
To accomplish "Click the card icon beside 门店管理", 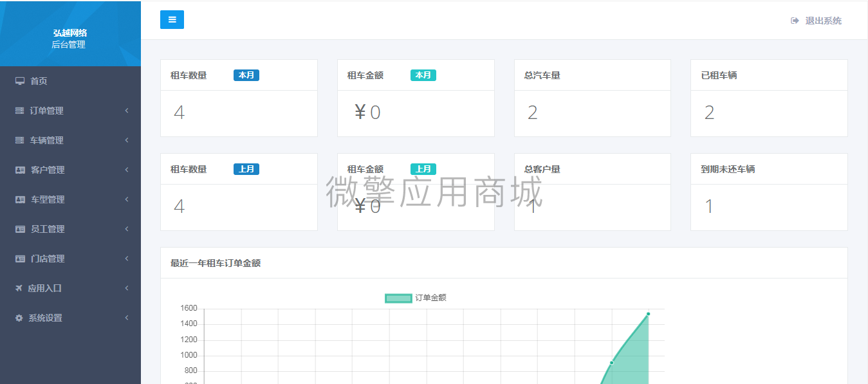I will 20,259.
